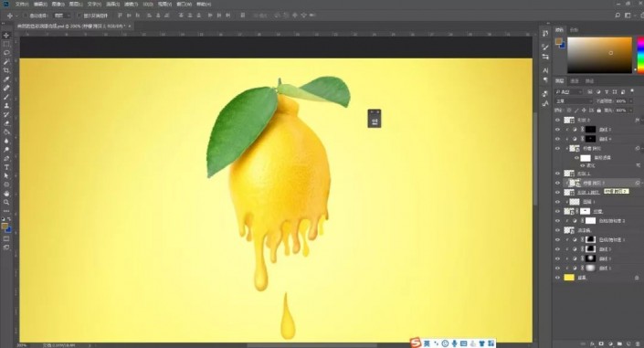Toggle Quick Mask mode

coord(6,238)
